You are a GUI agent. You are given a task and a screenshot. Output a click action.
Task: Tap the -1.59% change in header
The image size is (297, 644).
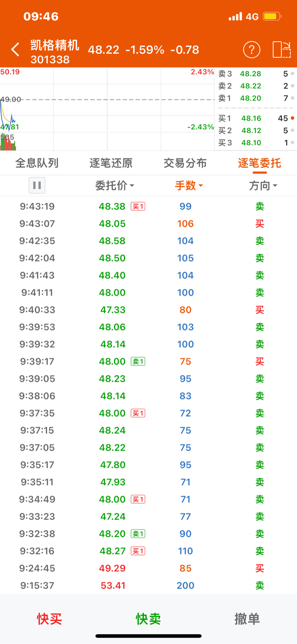tap(145, 50)
